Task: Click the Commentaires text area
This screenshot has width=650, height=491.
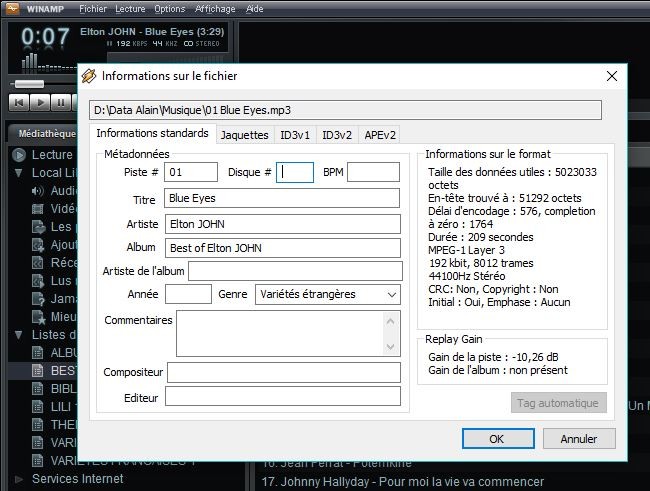Action: [280, 333]
